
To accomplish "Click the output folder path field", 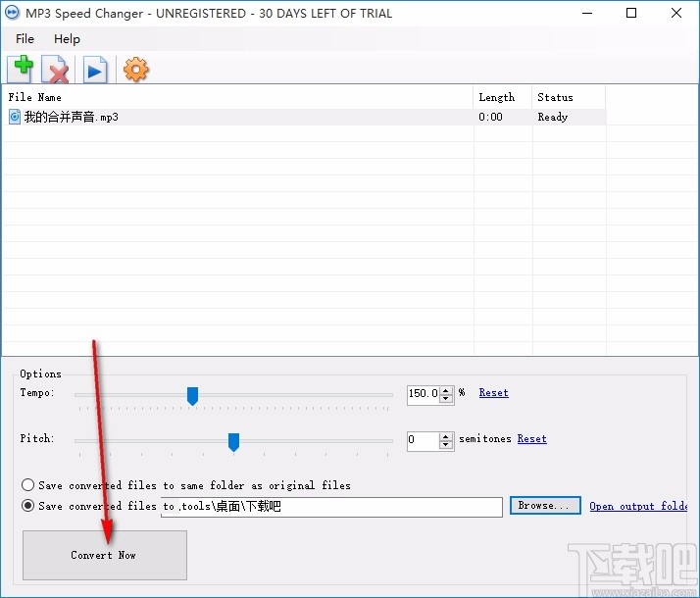I will 331,507.
